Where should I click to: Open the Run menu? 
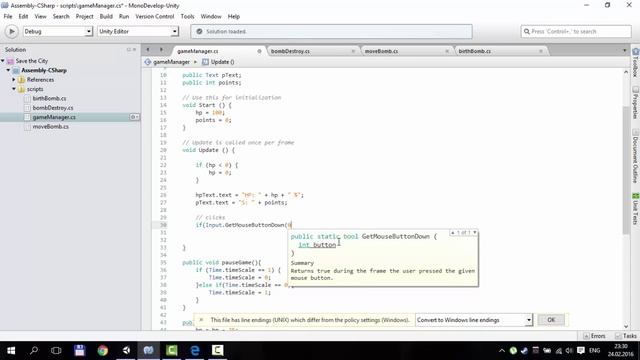point(124,16)
